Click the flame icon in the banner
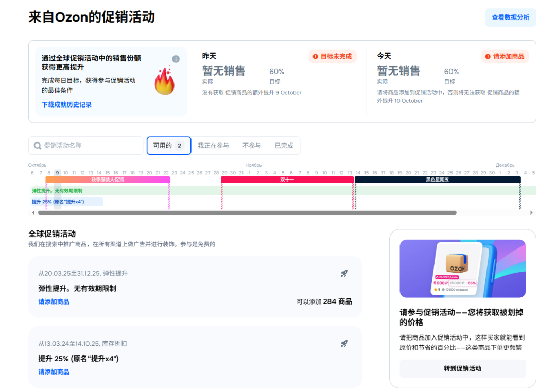This screenshot has width=556, height=392. click(165, 81)
